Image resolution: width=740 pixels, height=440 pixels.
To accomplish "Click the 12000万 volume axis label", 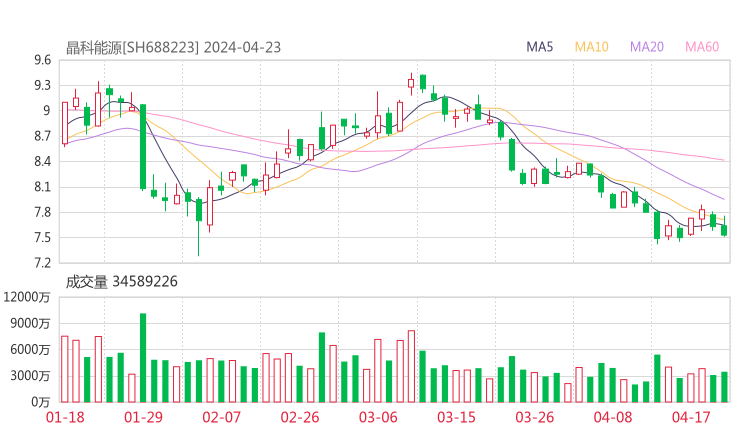I will pyautogui.click(x=26, y=297).
